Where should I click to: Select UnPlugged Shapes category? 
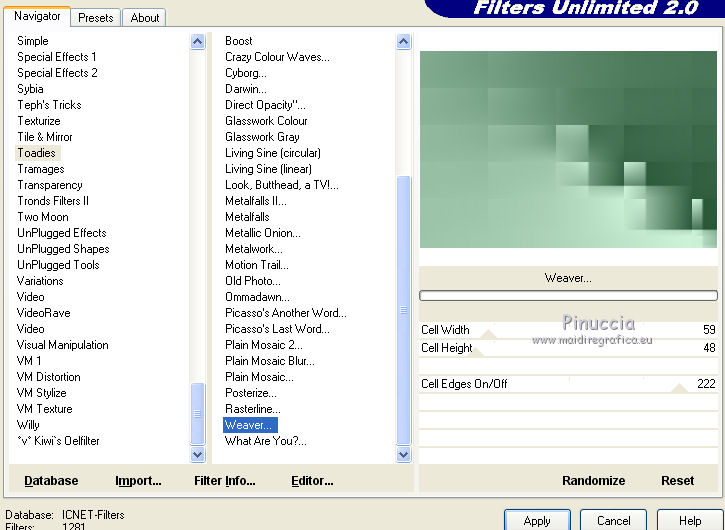[x=63, y=249]
